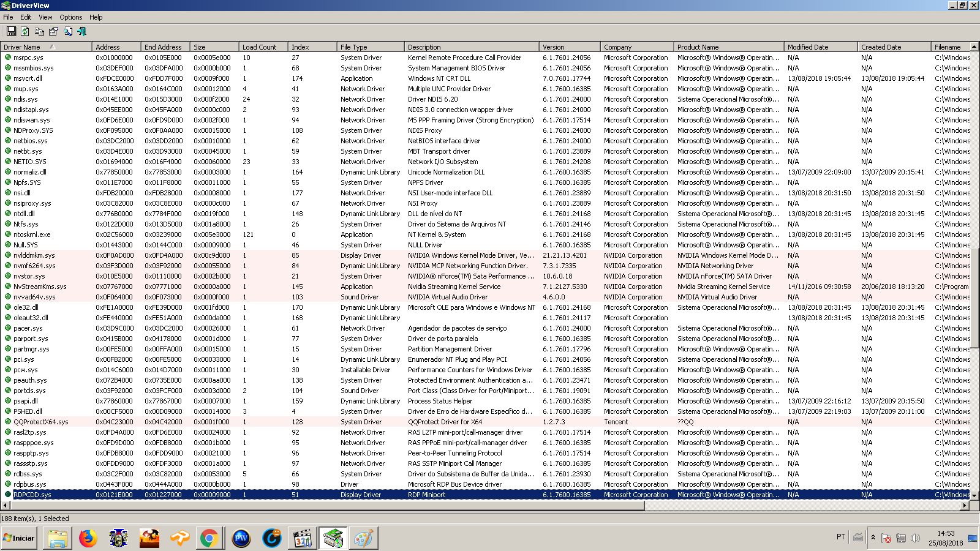This screenshot has height=551, width=980.
Task: Select the NvStreamKms.sys driver row
Action: point(485,287)
